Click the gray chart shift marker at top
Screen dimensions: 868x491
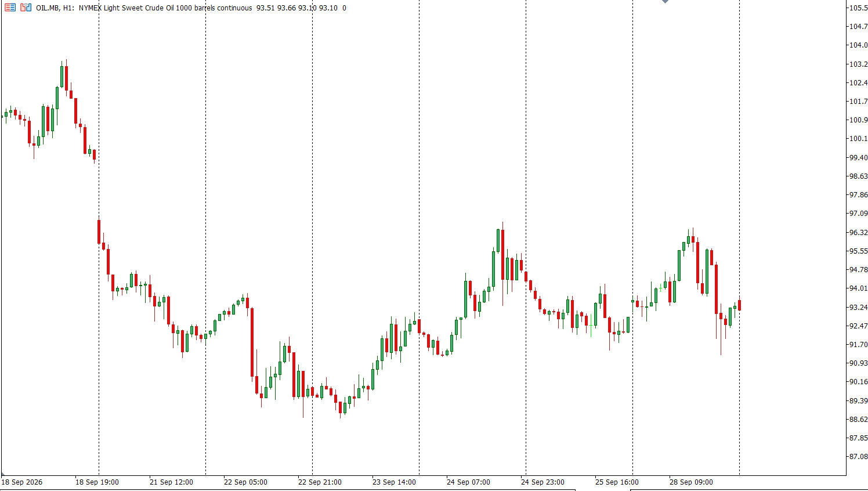coord(665,2)
